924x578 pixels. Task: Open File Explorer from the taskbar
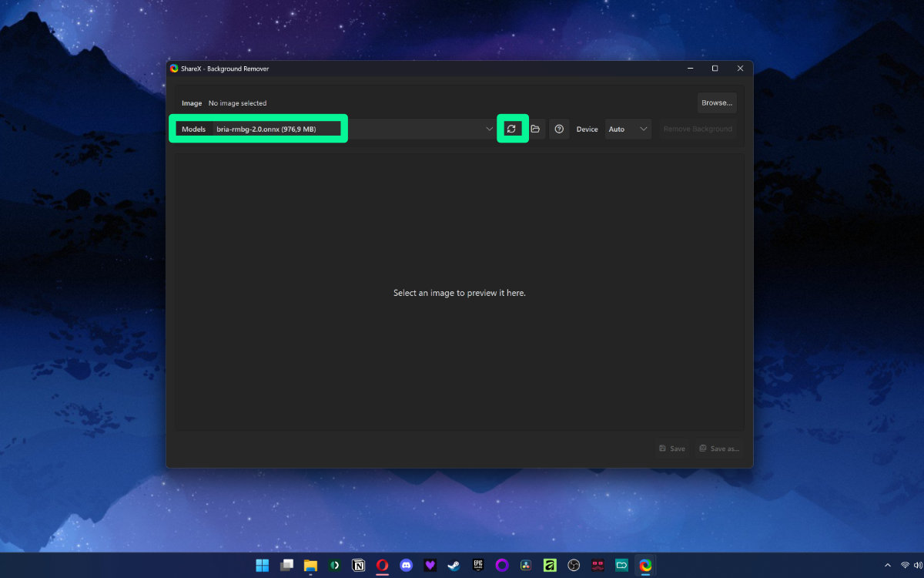pos(310,565)
